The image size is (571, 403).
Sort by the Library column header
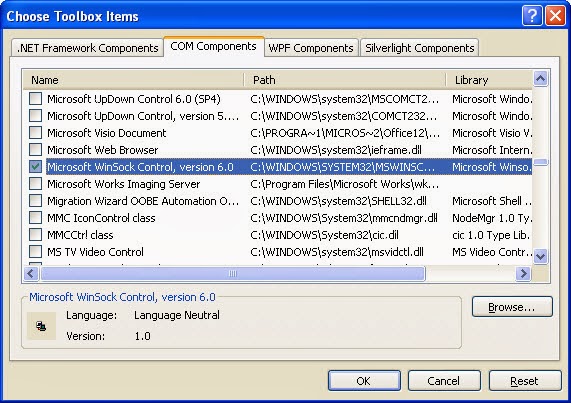(489, 80)
